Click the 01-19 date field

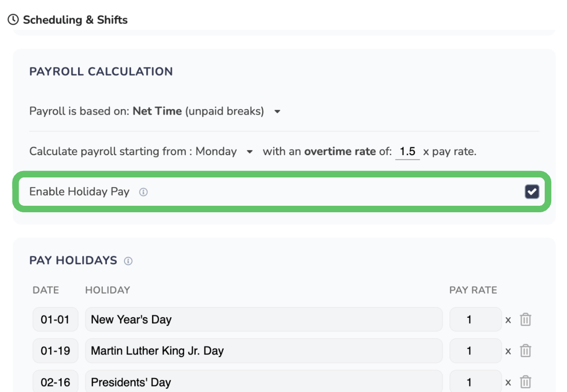coord(55,351)
